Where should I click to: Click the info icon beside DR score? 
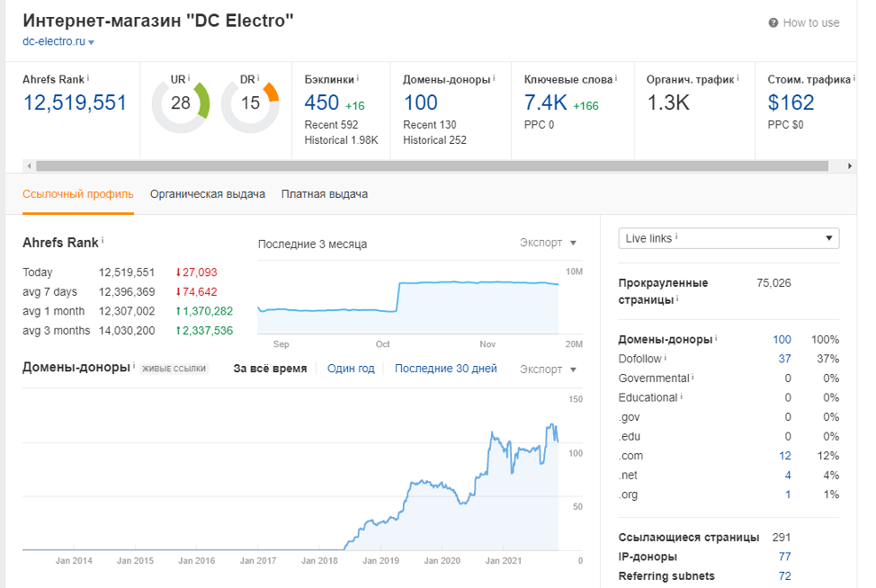(x=260, y=79)
